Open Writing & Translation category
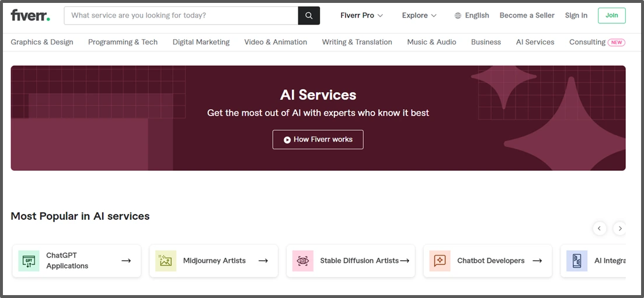This screenshot has width=644, height=298. point(357,42)
